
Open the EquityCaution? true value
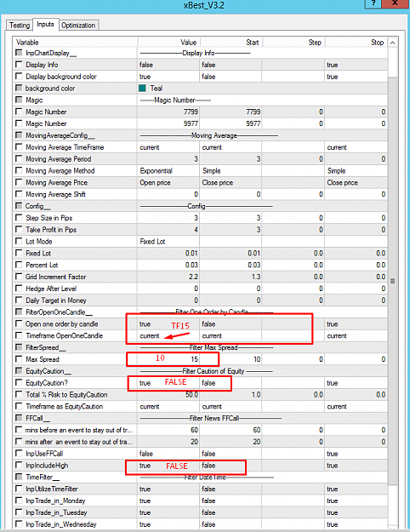(145, 383)
